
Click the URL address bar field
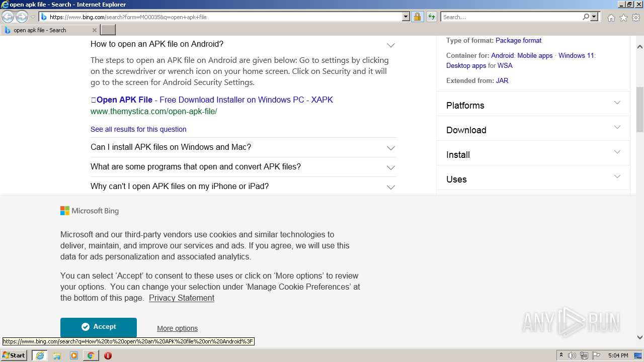tap(225, 17)
